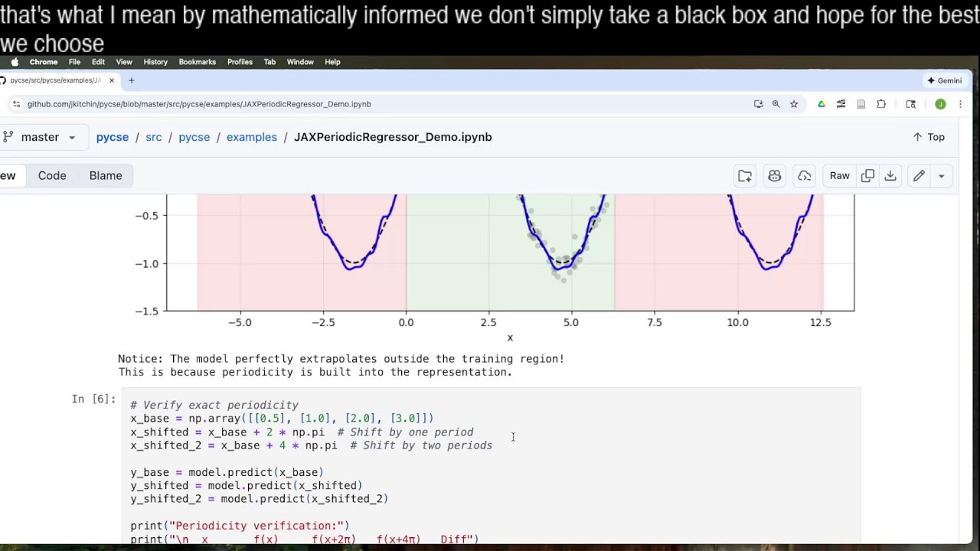Open site information icon in address bar
The width and height of the screenshot is (980, 551).
16,104
